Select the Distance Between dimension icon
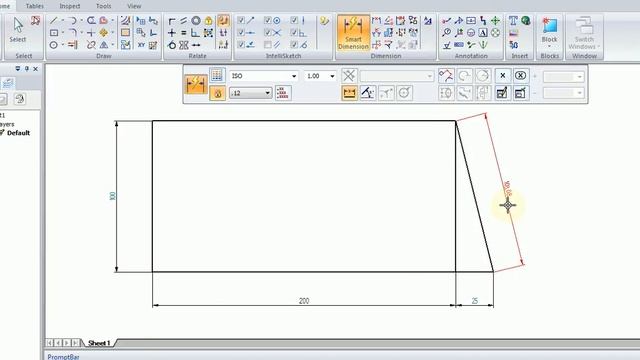Screen dimensions: 640x360 (x=376, y=20)
